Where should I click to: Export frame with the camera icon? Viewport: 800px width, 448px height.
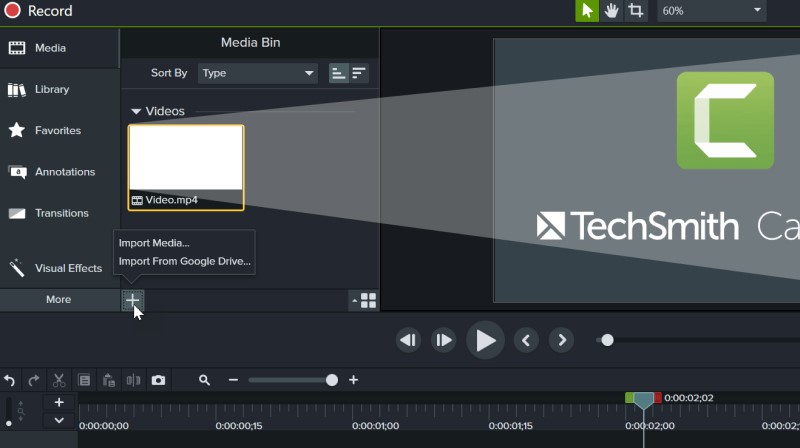coord(158,380)
